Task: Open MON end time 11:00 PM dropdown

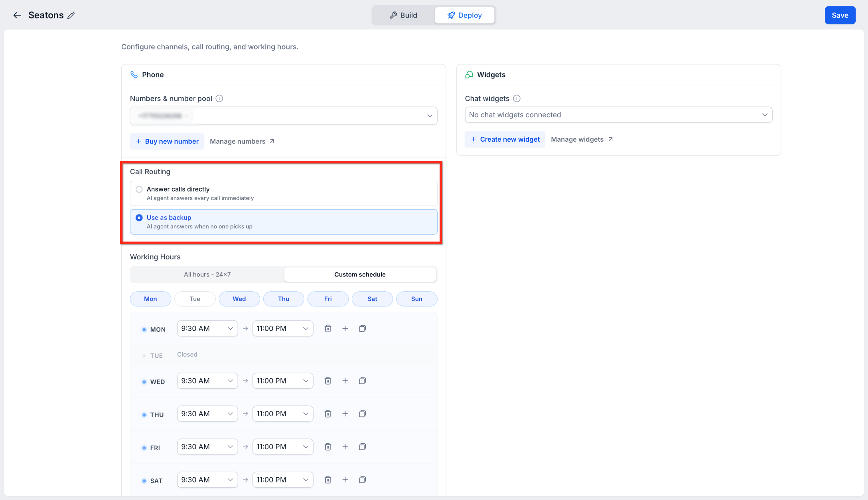Action: click(x=283, y=328)
